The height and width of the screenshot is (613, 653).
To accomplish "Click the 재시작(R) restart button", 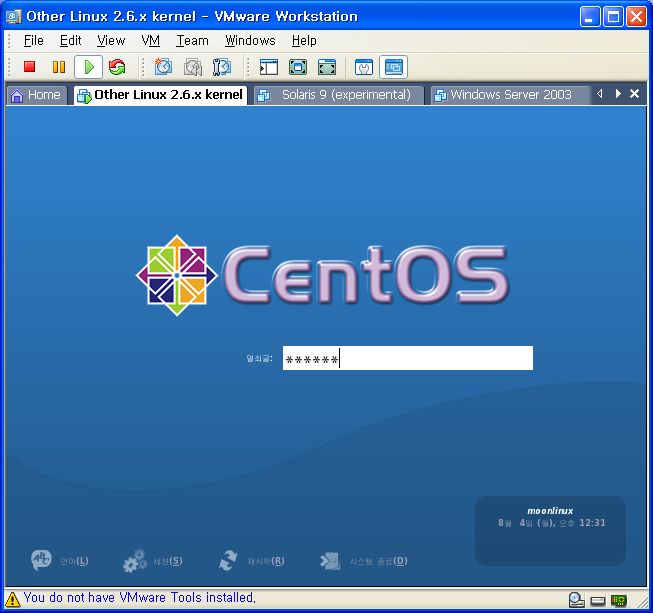I will (x=252, y=561).
